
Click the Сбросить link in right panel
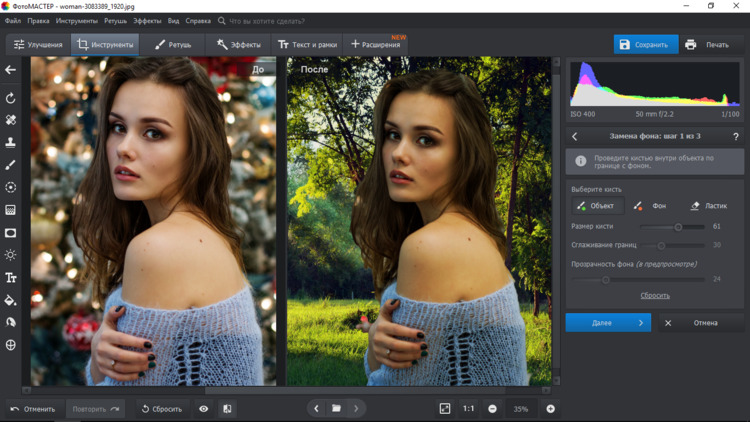(x=655, y=296)
